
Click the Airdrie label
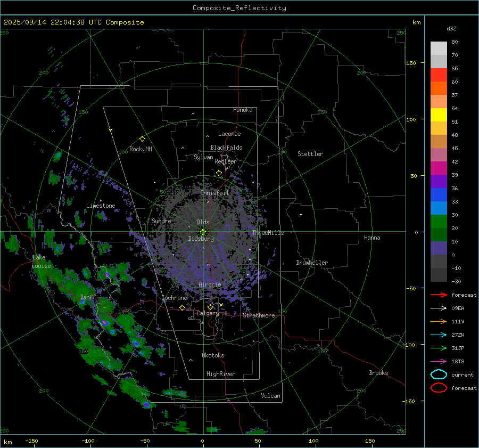[x=210, y=284]
